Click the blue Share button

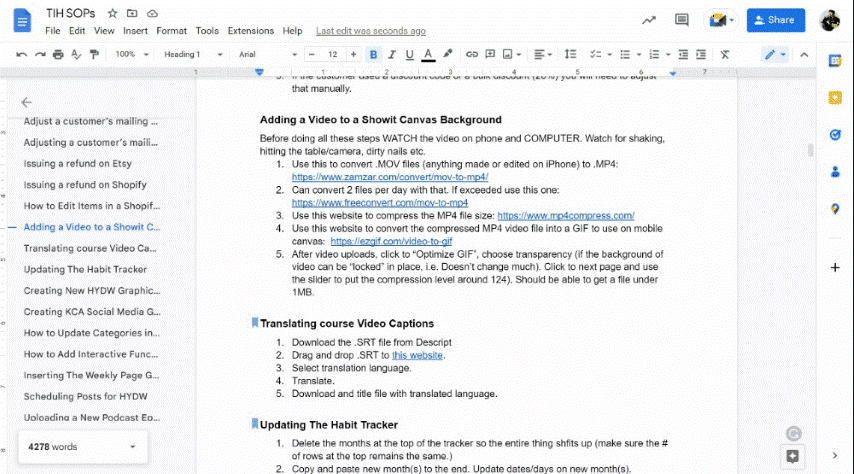775,20
